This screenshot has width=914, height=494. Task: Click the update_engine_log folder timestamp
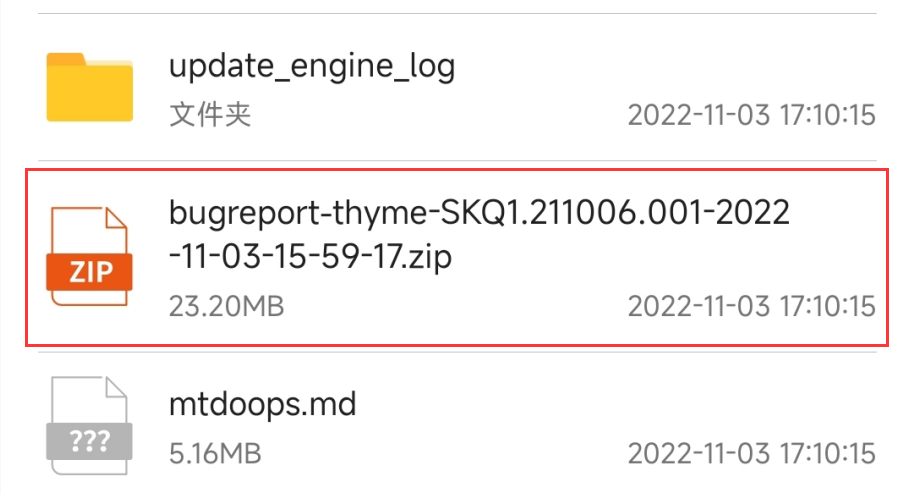pos(751,115)
